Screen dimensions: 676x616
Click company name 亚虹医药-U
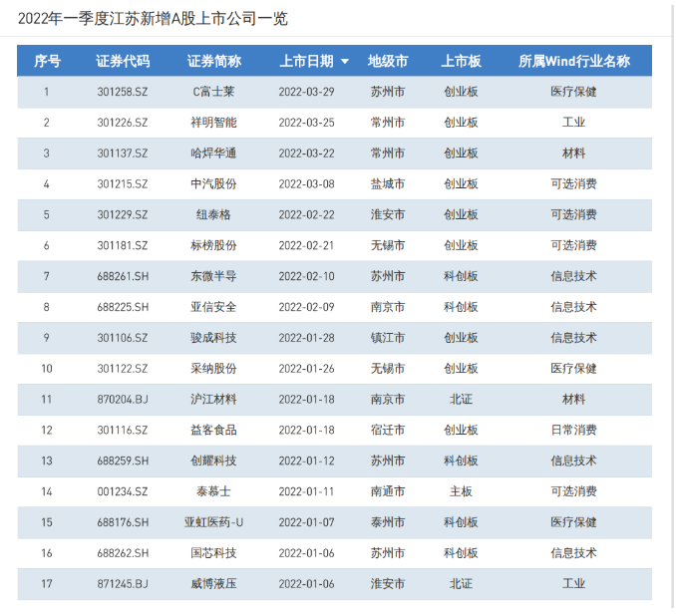point(213,522)
